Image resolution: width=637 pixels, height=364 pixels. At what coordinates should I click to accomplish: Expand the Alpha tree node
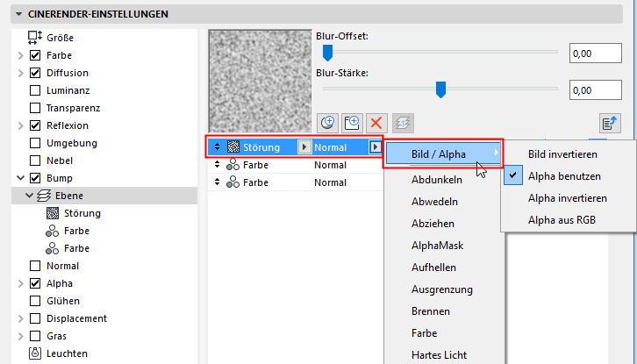click(21, 283)
